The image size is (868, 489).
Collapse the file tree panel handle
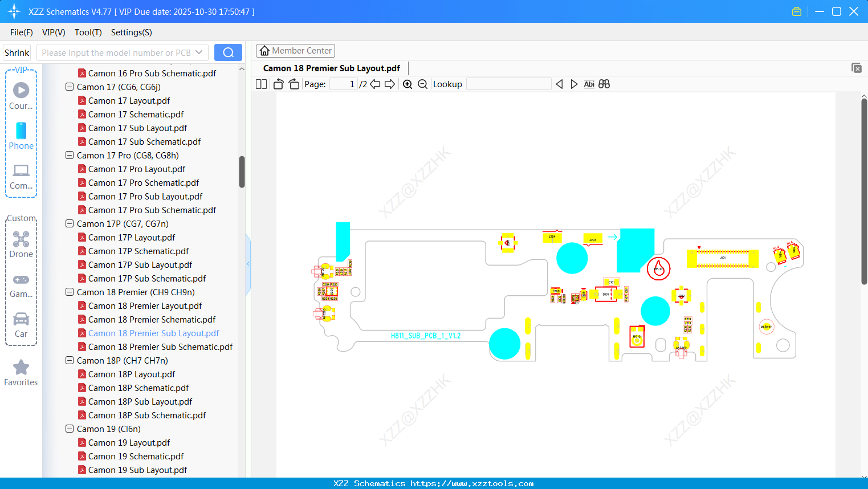(248, 263)
